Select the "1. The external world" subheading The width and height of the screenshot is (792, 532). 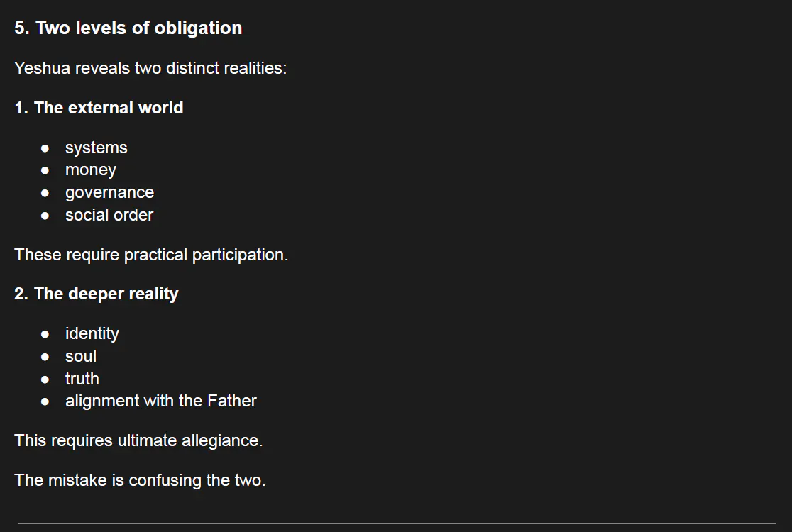(x=99, y=108)
